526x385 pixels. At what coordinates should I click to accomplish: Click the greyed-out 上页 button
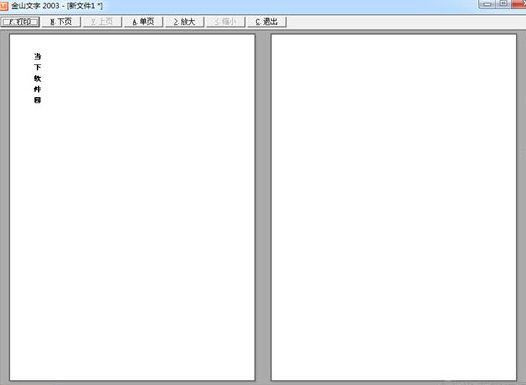[102, 22]
